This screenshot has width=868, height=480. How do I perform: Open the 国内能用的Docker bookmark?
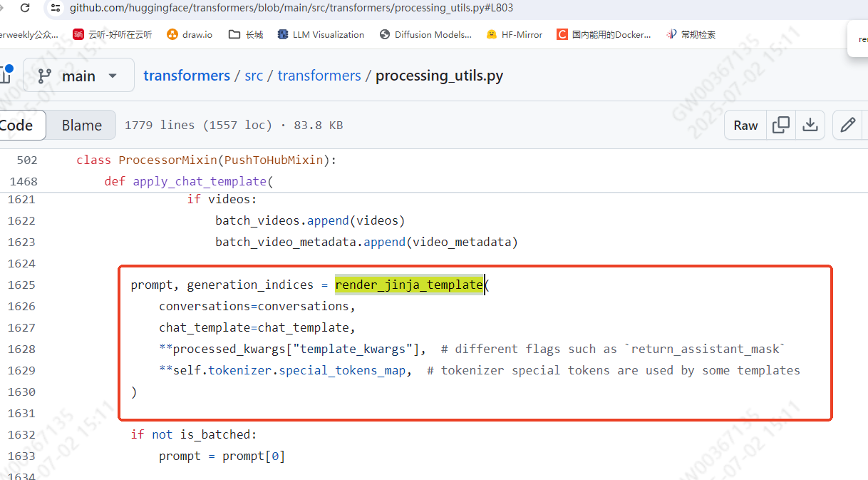[604, 34]
